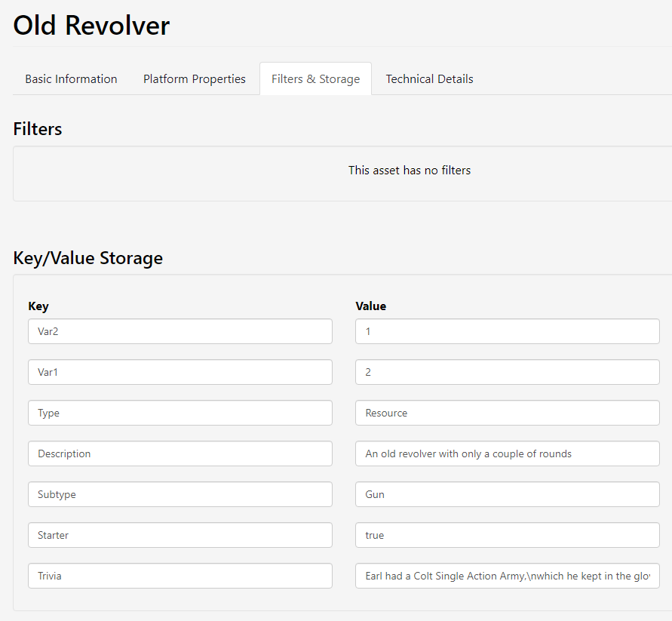Focus the Var1 key input
Viewport: 672px width, 621px height.
click(180, 372)
